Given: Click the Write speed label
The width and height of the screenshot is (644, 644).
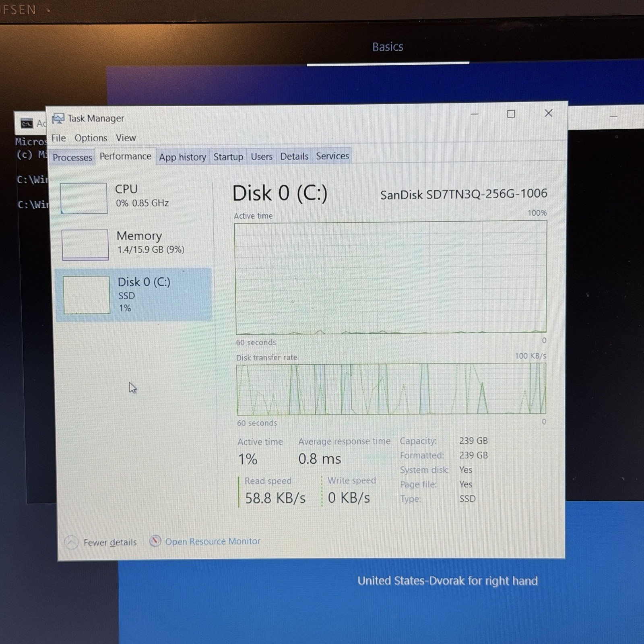Looking at the screenshot, I should click(352, 481).
